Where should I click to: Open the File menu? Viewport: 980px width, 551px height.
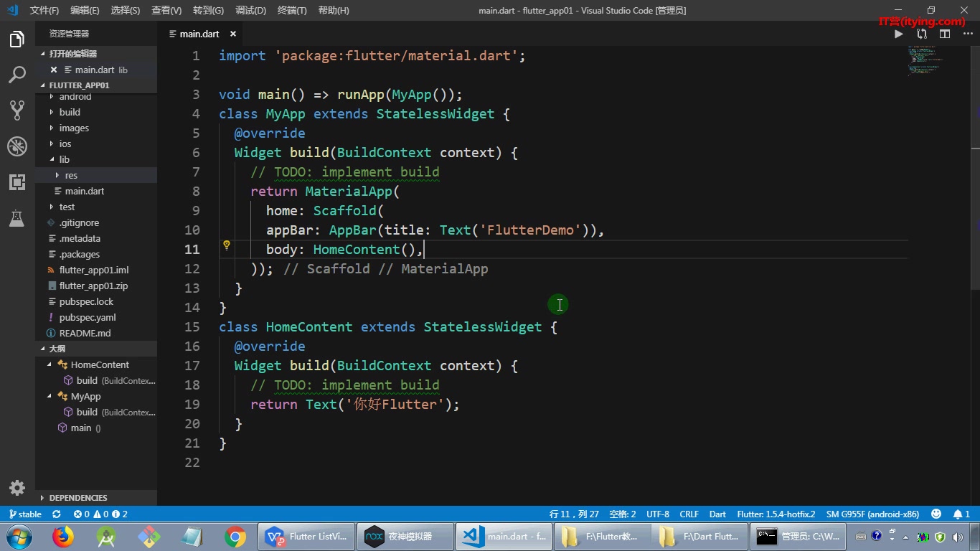(44, 10)
